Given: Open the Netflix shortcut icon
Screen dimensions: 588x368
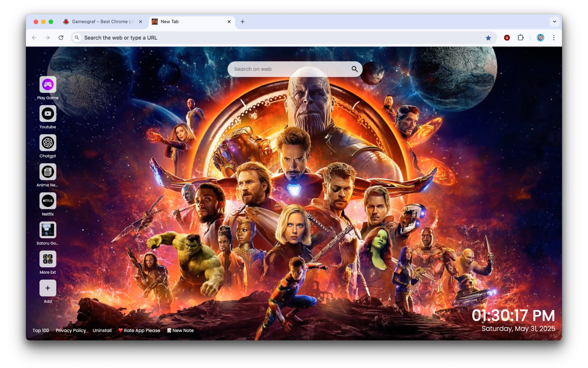Looking at the screenshot, I should pos(48,201).
